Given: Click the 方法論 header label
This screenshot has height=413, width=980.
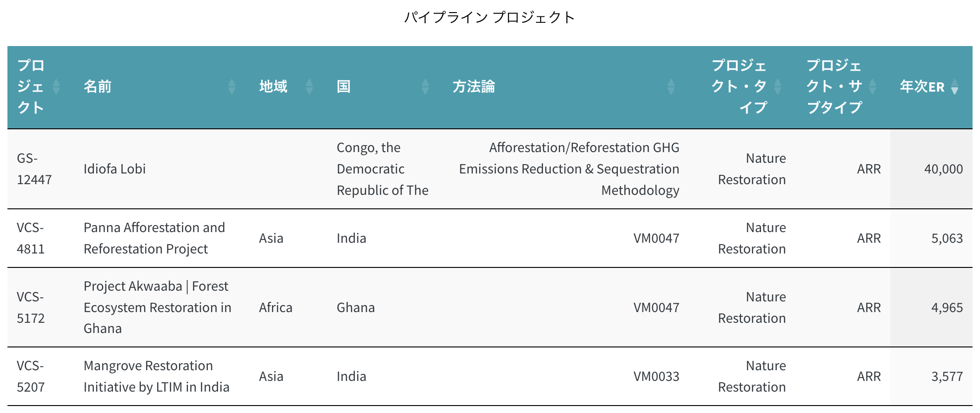Looking at the screenshot, I should tap(474, 87).
